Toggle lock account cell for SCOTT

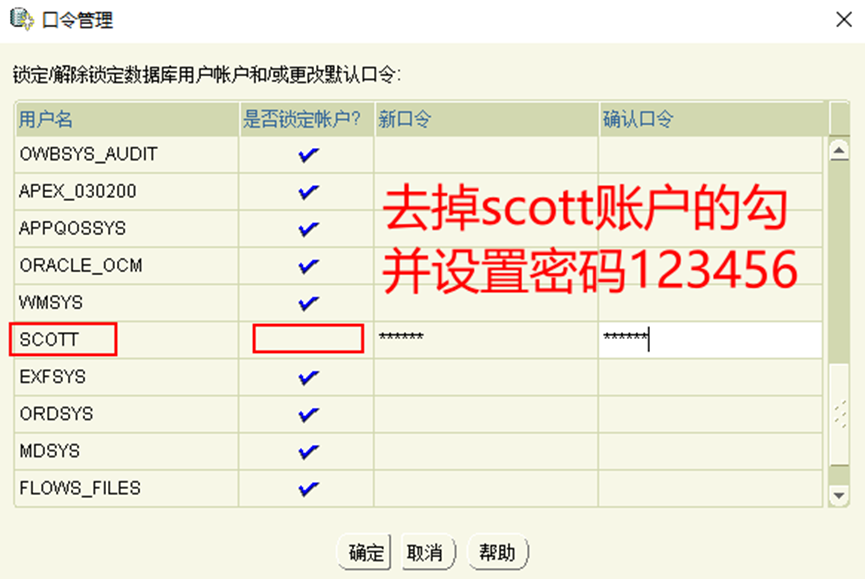tap(308, 339)
